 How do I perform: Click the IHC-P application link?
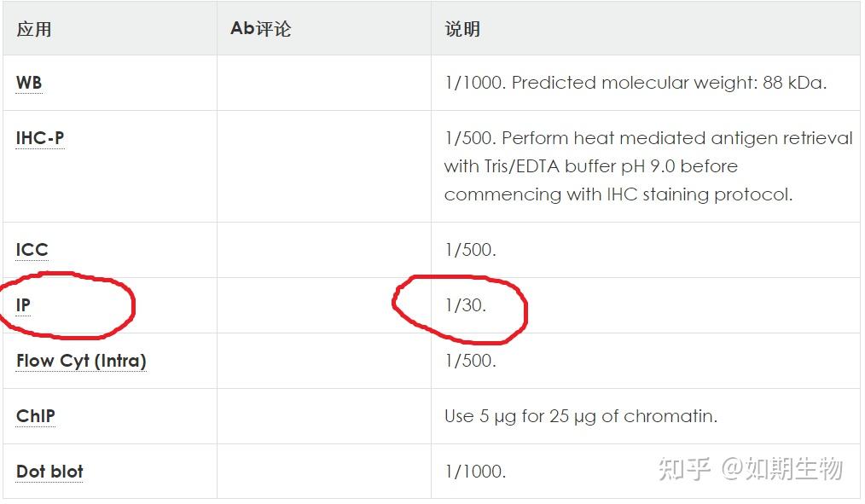pyautogui.click(x=40, y=138)
